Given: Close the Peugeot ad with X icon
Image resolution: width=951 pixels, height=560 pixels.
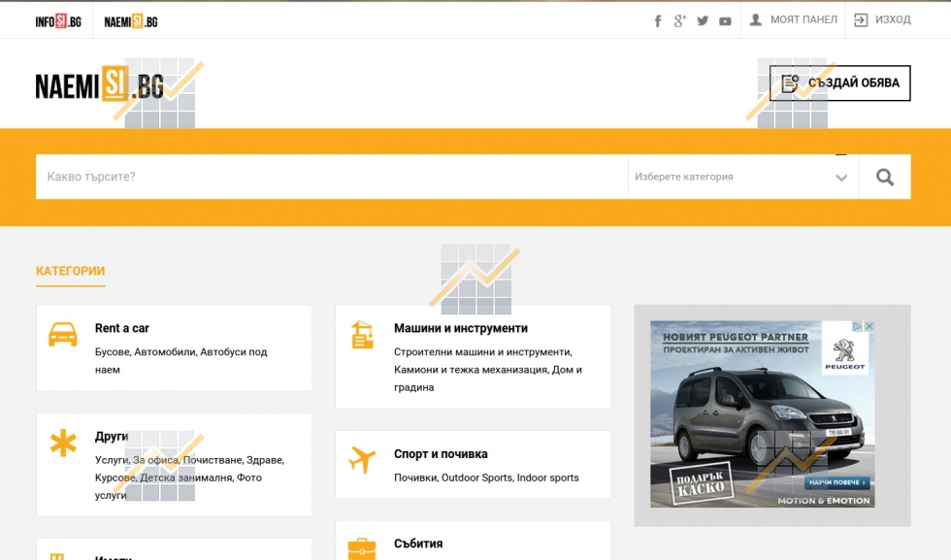Looking at the screenshot, I should (869, 326).
